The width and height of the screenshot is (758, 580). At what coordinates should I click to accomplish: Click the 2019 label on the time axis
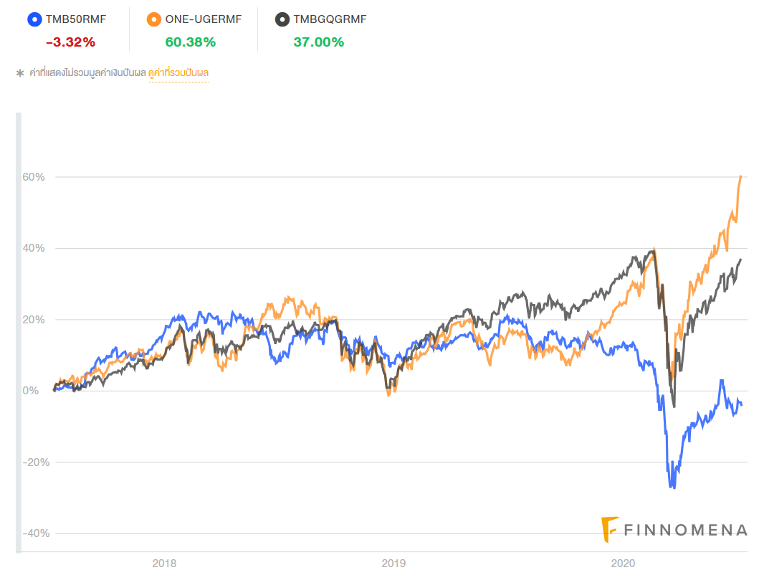click(394, 564)
